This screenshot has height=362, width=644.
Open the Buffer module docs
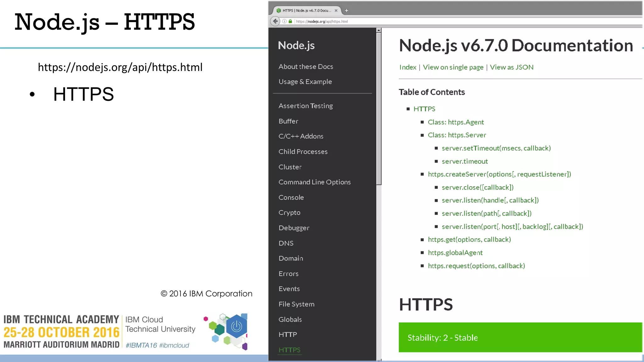pos(288,121)
